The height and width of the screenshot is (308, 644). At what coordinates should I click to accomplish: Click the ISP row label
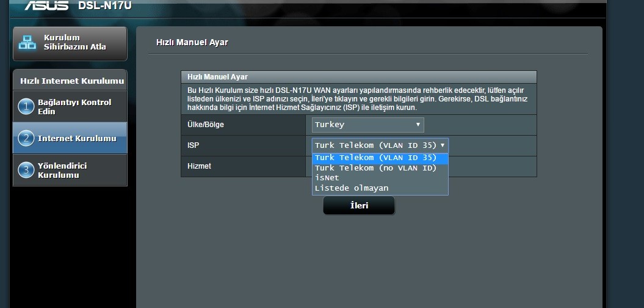(x=193, y=145)
